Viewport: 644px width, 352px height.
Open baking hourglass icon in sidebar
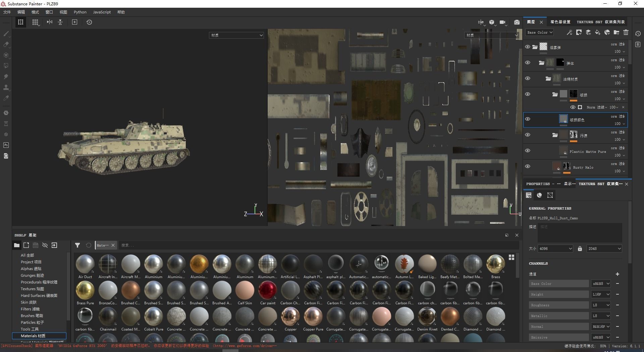coord(6,124)
